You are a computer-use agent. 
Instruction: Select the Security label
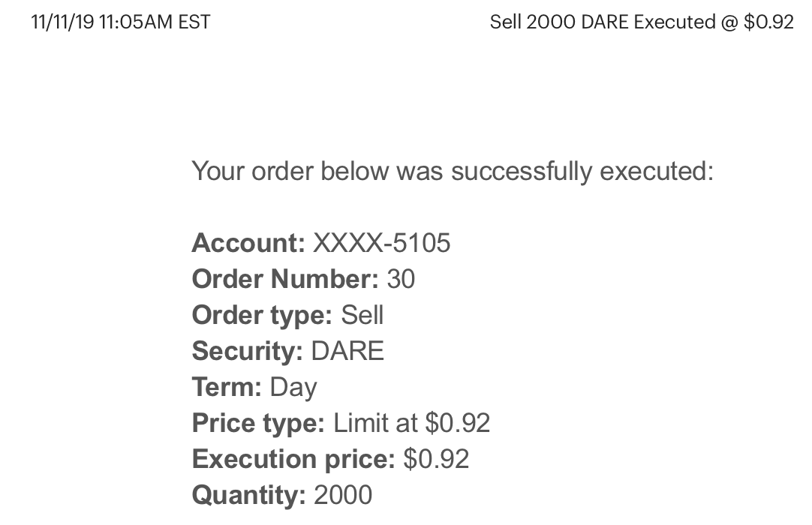247,351
